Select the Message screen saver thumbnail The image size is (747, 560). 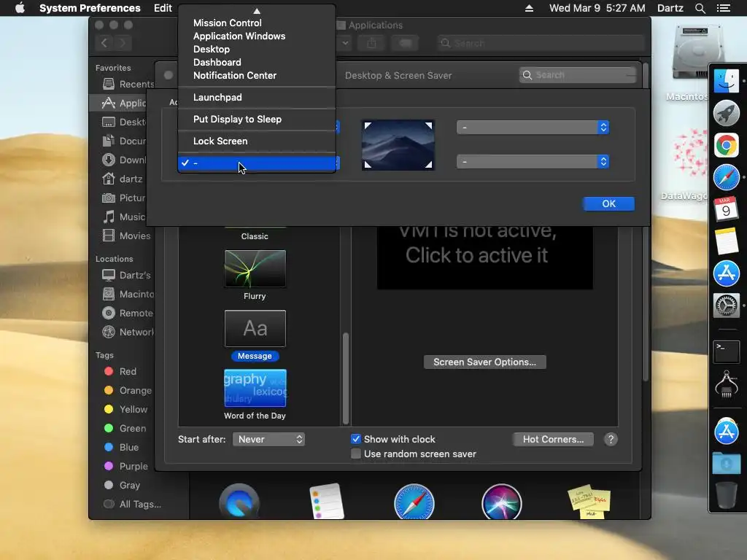255,329
